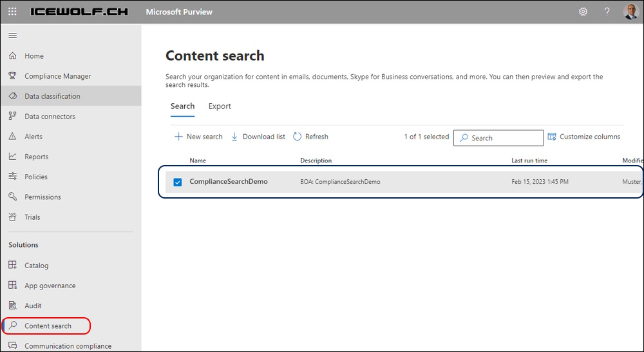Click the Policies sliders icon
Viewport: 644px width, 352px height.
(x=13, y=177)
